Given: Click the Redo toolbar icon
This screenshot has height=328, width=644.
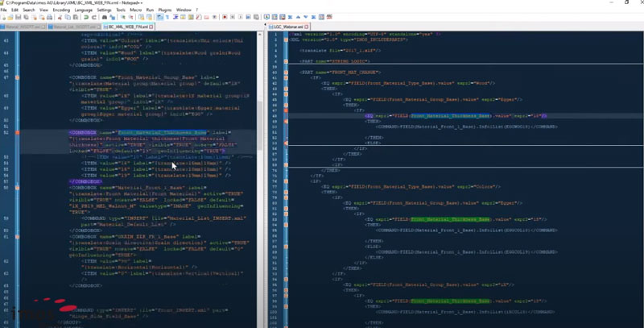Looking at the screenshot, I should [x=93, y=17].
